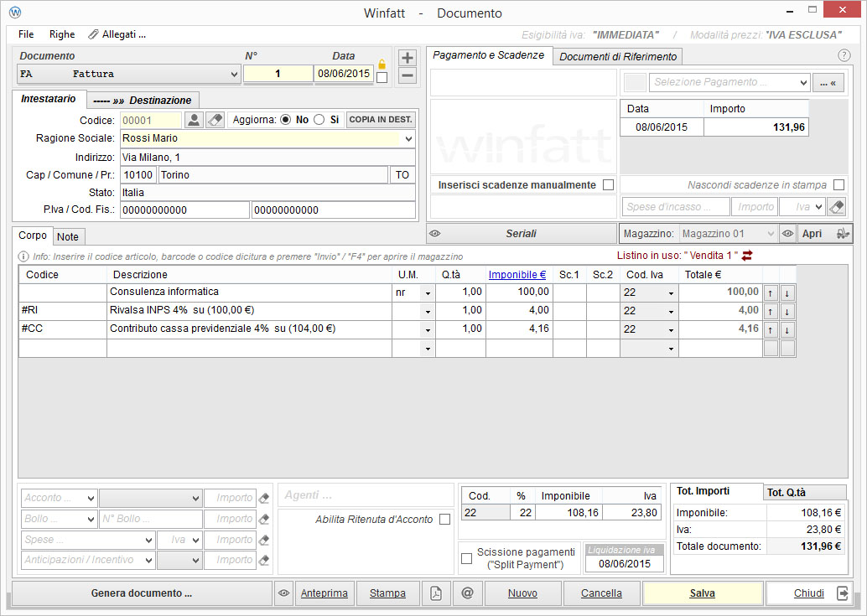Clear the Acconto row with its eraser icon

click(264, 499)
